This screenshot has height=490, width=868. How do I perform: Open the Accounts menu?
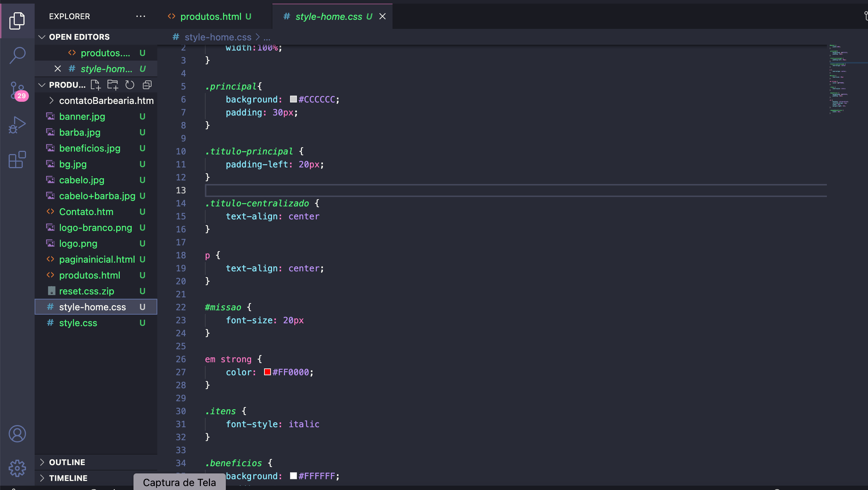(x=17, y=434)
